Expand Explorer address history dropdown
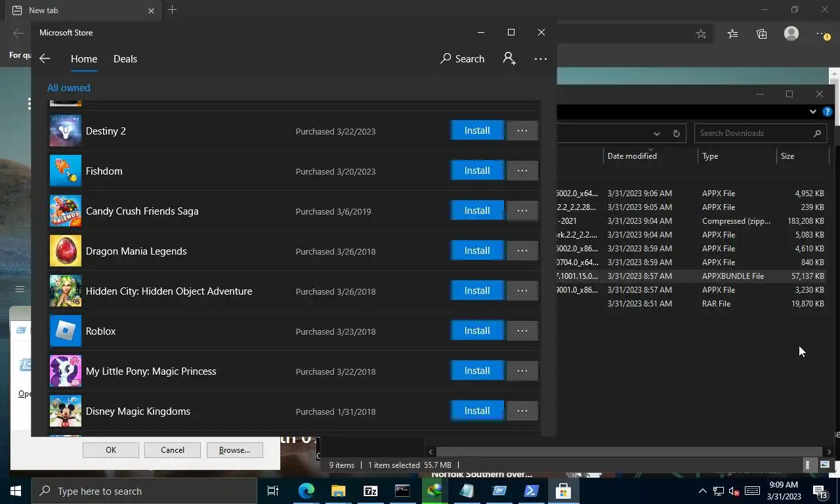Viewport: 840px width, 504px height. tap(656, 133)
